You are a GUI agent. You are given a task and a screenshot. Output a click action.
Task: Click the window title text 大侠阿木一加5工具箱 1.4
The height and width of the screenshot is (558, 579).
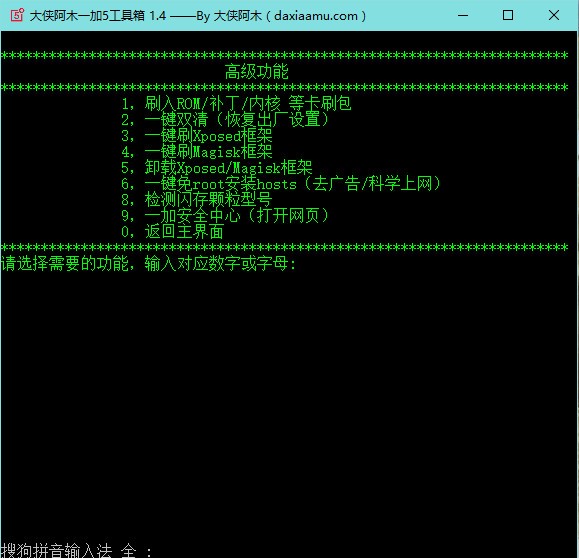(98, 16)
